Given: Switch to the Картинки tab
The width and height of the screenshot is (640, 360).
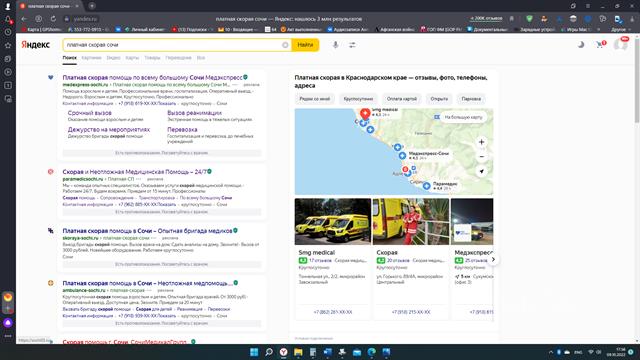Looking at the screenshot, I should click(91, 58).
